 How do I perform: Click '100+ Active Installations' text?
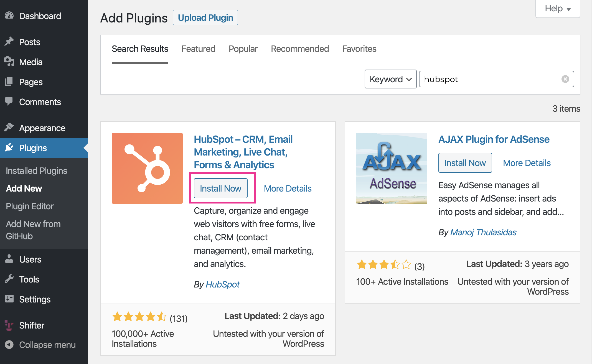tap(402, 281)
